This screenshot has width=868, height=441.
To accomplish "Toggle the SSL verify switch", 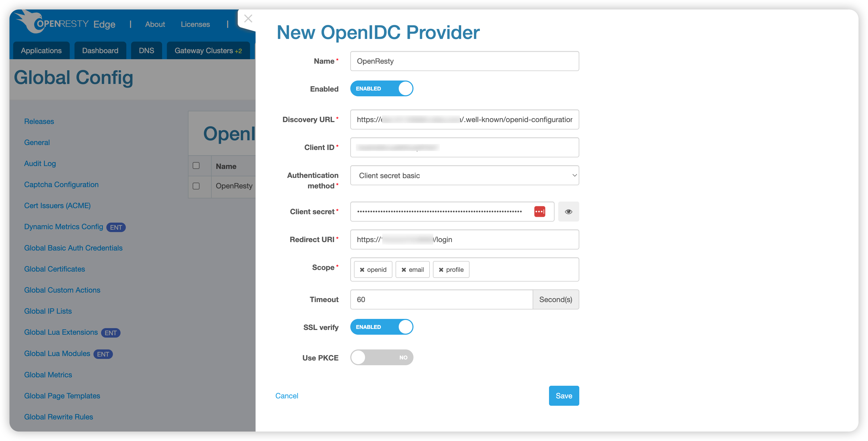I will (381, 327).
